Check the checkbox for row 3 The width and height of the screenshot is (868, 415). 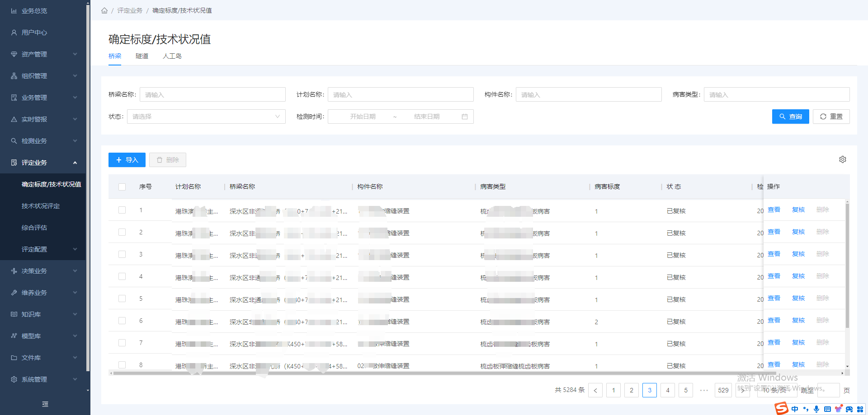coord(122,254)
